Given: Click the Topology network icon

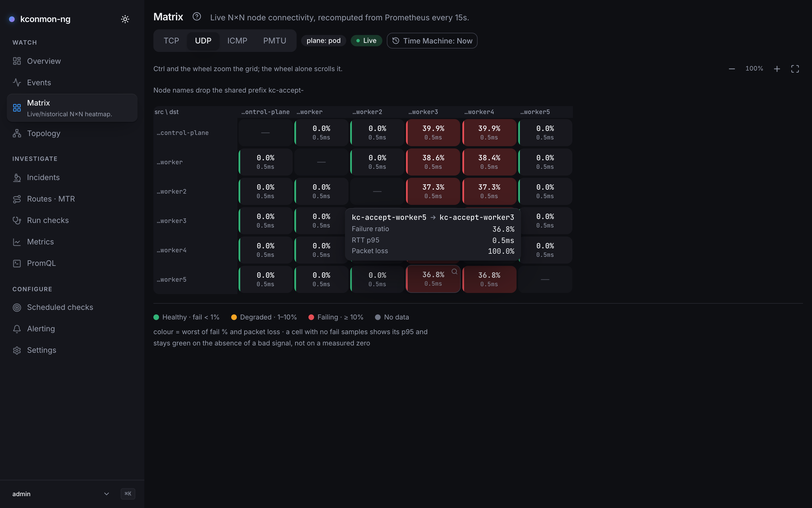Looking at the screenshot, I should click(17, 133).
